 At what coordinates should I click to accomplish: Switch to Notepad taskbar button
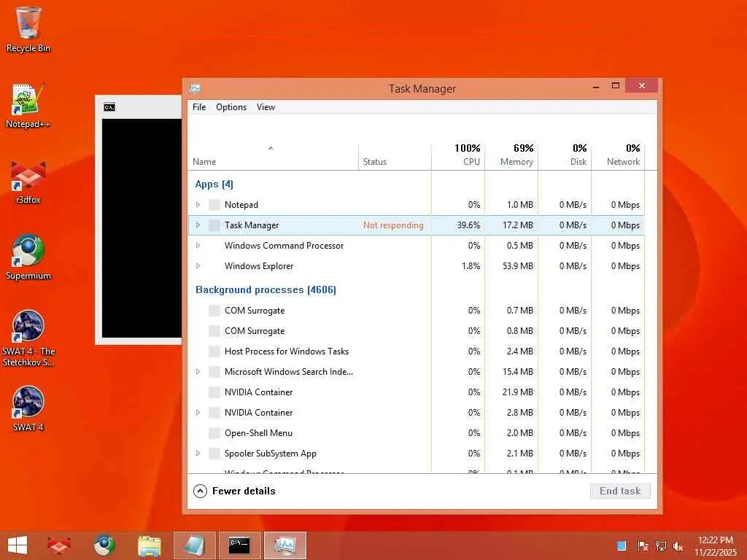[194, 545]
